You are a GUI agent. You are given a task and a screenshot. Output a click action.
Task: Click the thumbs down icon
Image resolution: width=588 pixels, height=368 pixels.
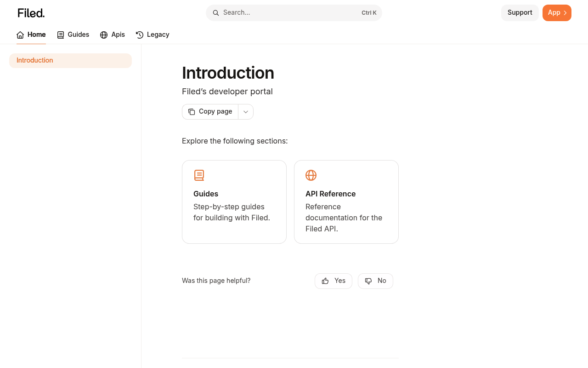pyautogui.click(x=368, y=281)
